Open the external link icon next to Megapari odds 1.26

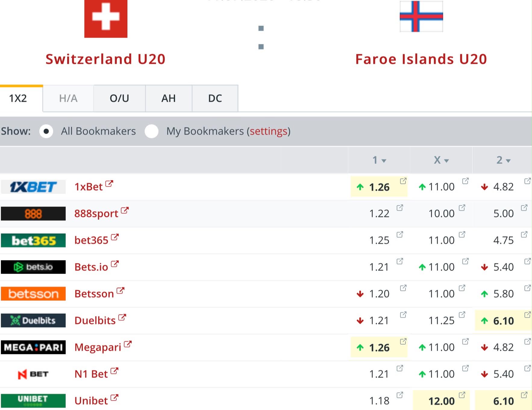coord(403,341)
